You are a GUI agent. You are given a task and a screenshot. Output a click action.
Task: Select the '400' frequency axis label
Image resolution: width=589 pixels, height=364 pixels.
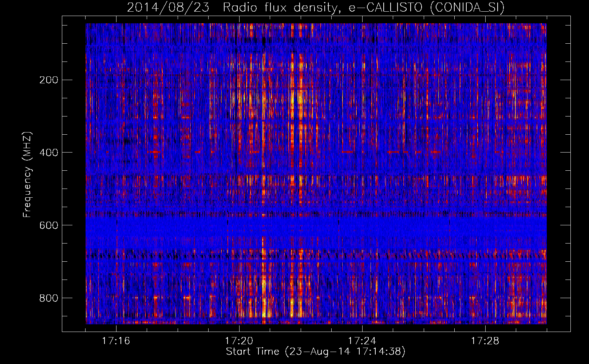pos(48,153)
